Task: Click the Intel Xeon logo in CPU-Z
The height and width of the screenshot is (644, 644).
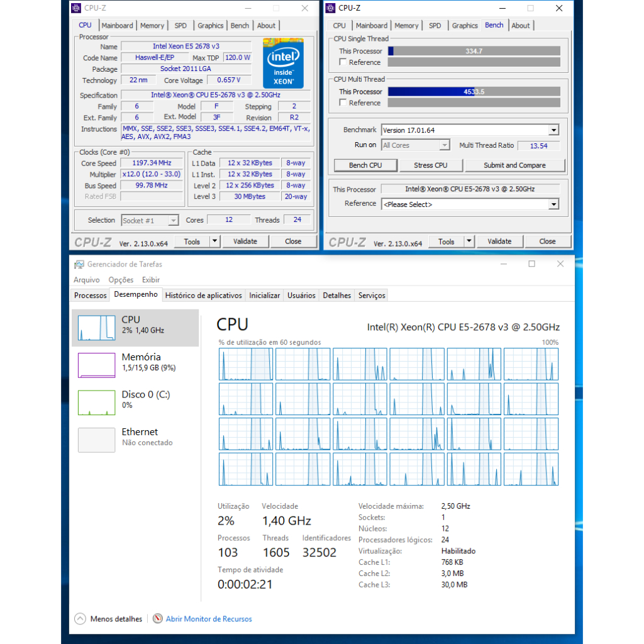Action: click(283, 63)
